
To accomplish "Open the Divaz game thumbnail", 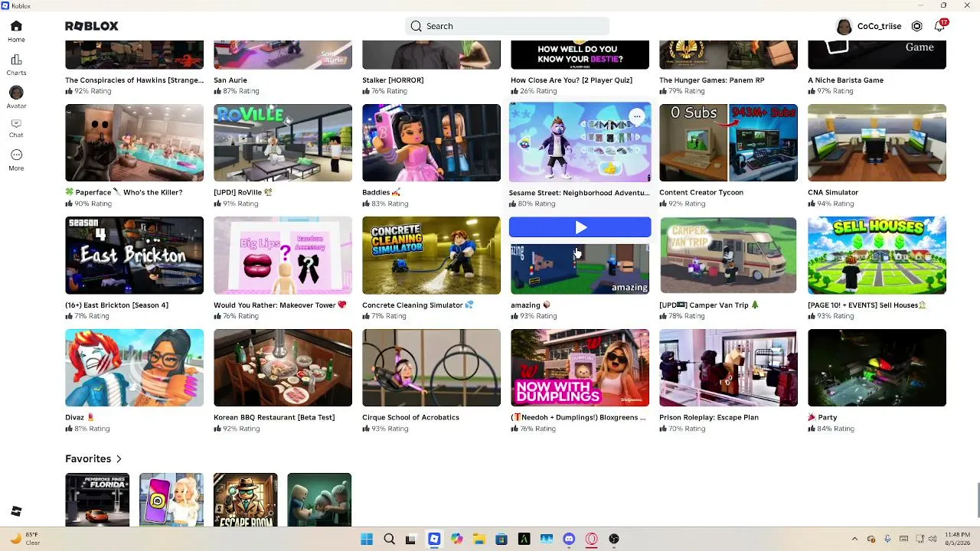I will tap(134, 368).
